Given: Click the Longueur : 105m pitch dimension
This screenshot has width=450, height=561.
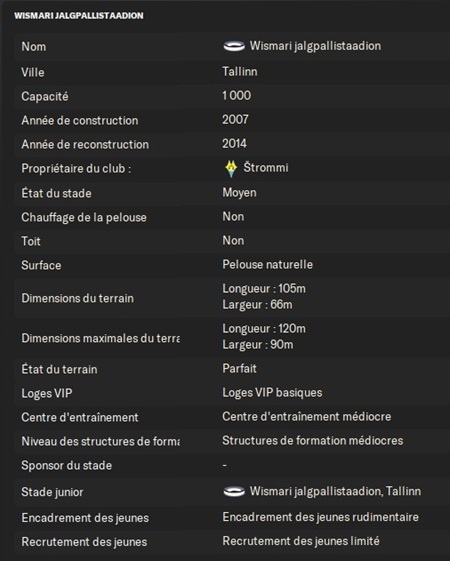Looking at the screenshot, I should [264, 289].
